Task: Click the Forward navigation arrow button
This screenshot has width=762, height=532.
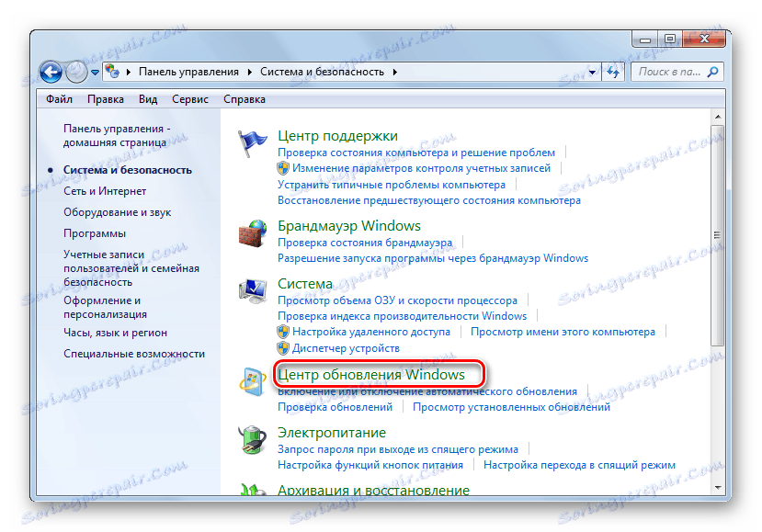Action: click(x=75, y=73)
